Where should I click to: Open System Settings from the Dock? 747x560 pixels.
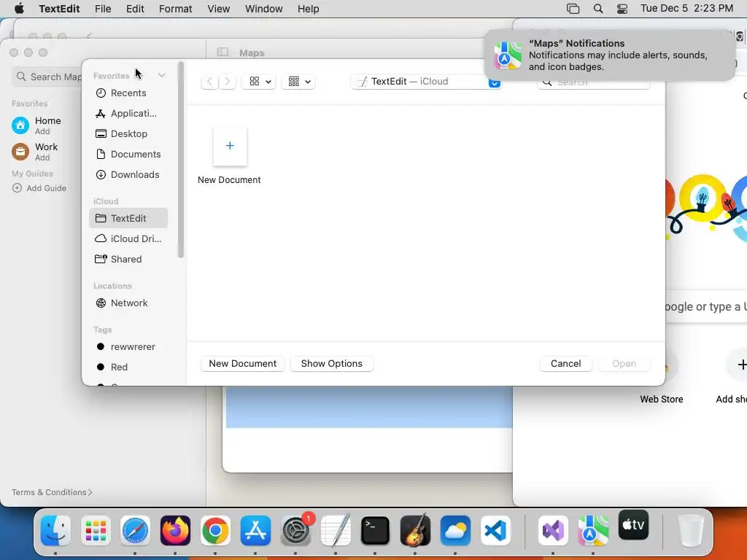click(295, 531)
